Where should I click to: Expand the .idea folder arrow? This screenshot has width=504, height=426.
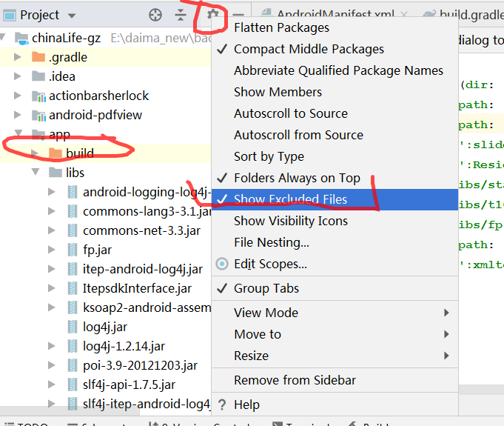pyautogui.click(x=17, y=76)
